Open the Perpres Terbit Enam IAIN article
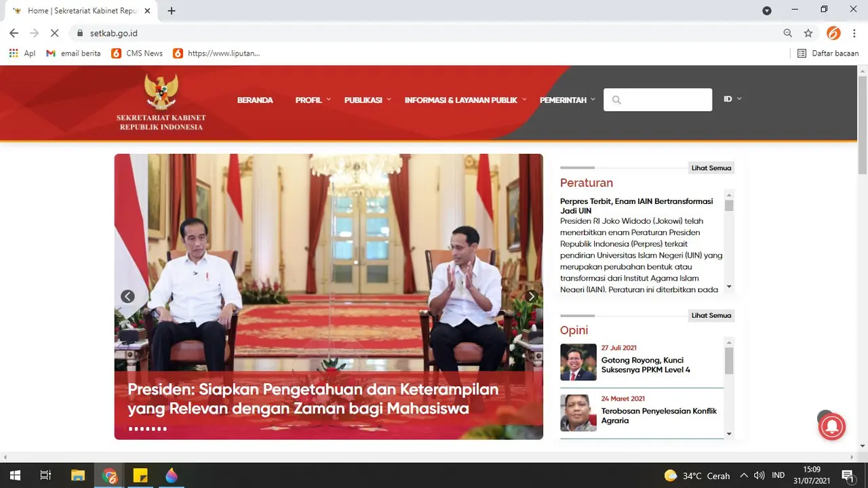 [637, 206]
